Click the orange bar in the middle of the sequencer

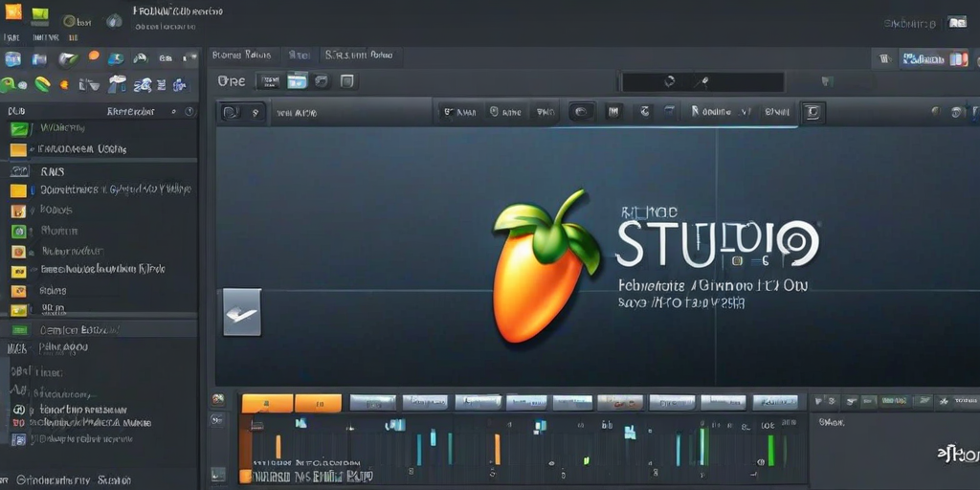pos(498,450)
